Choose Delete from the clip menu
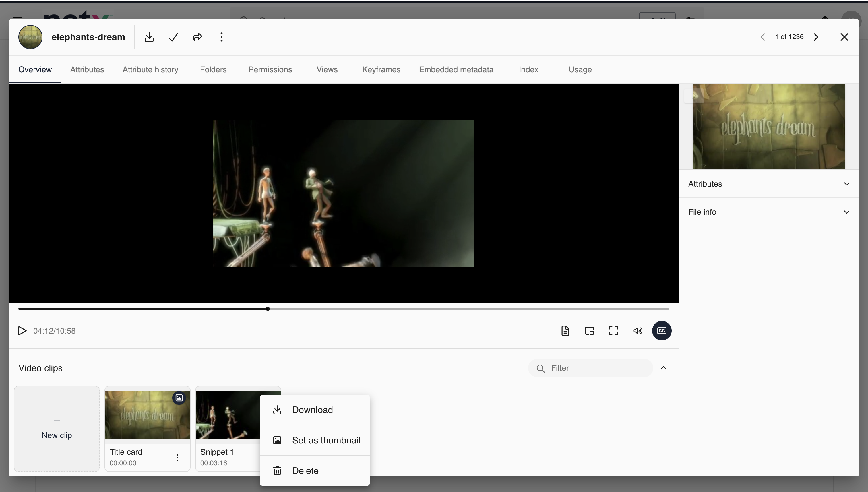Screen dimensions: 868x492 click(x=315, y=471)
